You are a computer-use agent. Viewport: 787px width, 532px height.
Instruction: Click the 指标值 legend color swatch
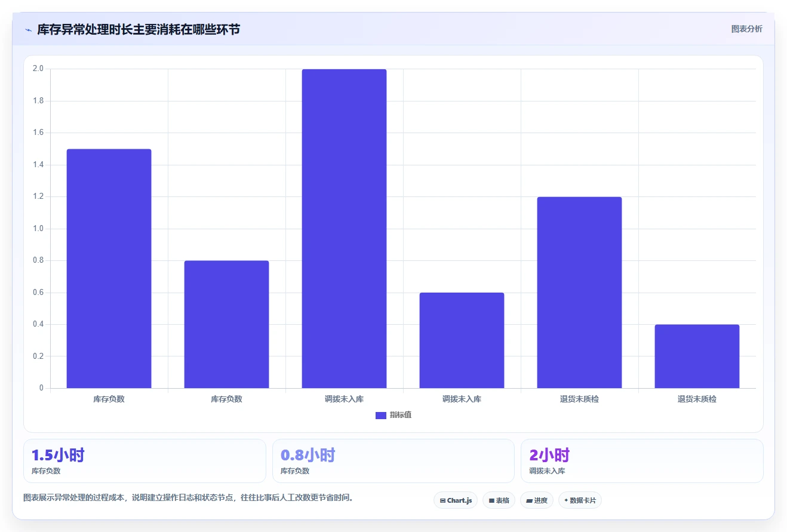click(x=381, y=416)
